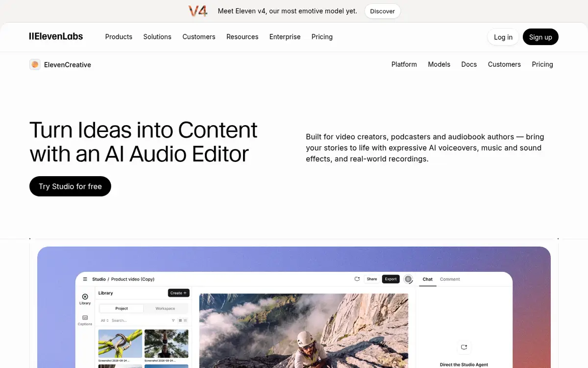Click the Studio Agent chat icon
Viewport: 588px width, 368px height.
[464, 347]
